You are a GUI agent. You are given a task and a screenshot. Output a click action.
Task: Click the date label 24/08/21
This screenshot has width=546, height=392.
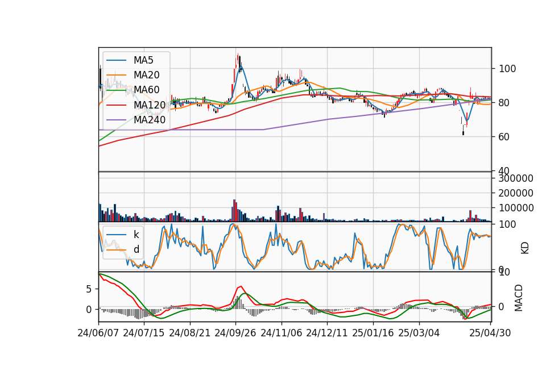click(190, 333)
